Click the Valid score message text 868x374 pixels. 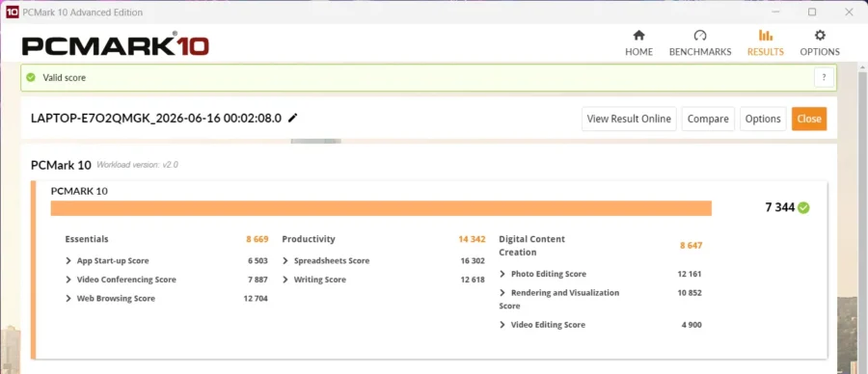65,78
